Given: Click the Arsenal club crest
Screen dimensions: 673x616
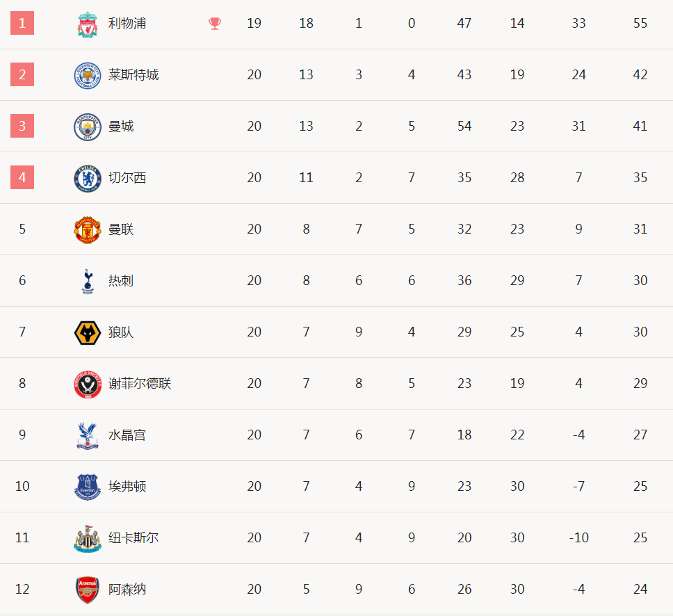Looking at the screenshot, I should click(88, 590).
